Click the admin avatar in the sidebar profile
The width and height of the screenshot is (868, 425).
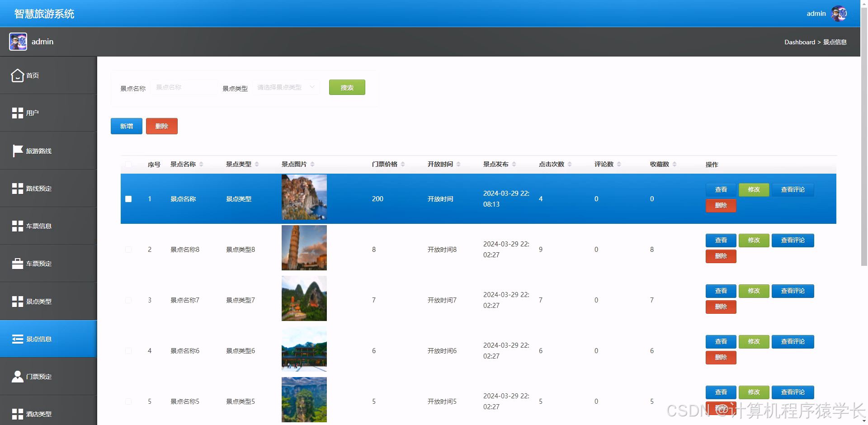point(18,42)
